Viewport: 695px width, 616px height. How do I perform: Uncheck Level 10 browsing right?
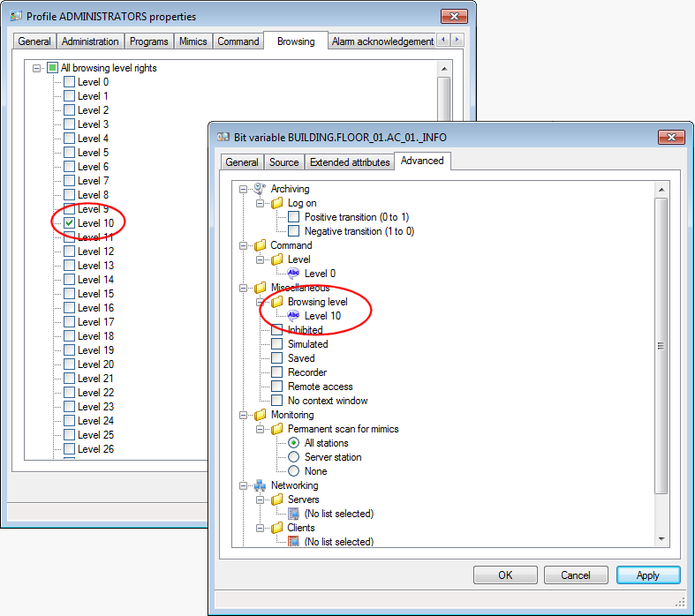click(x=69, y=223)
